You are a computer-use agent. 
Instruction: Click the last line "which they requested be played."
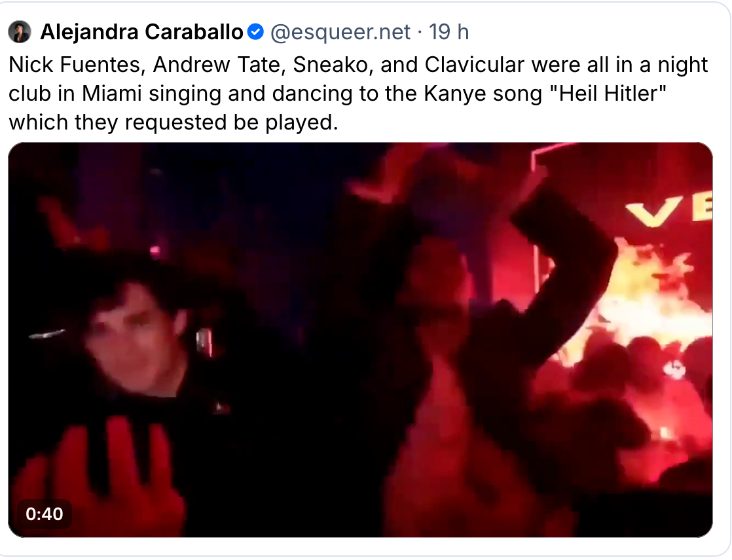point(173,122)
